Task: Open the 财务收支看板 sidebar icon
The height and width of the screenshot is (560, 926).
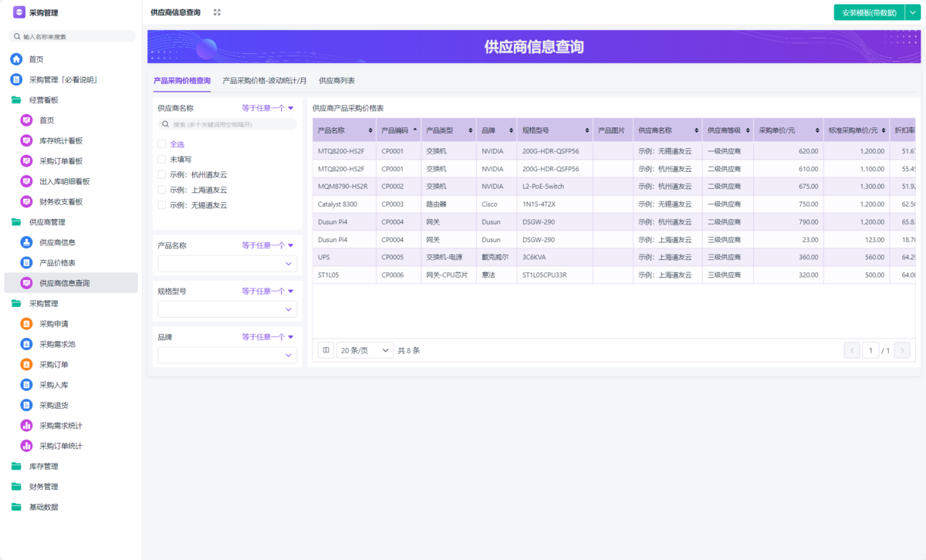Action: coord(26,201)
